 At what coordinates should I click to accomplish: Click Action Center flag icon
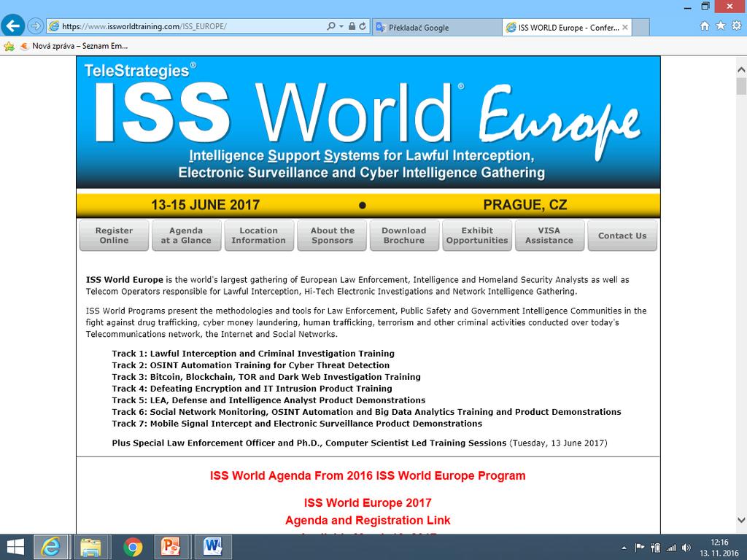(x=640, y=548)
